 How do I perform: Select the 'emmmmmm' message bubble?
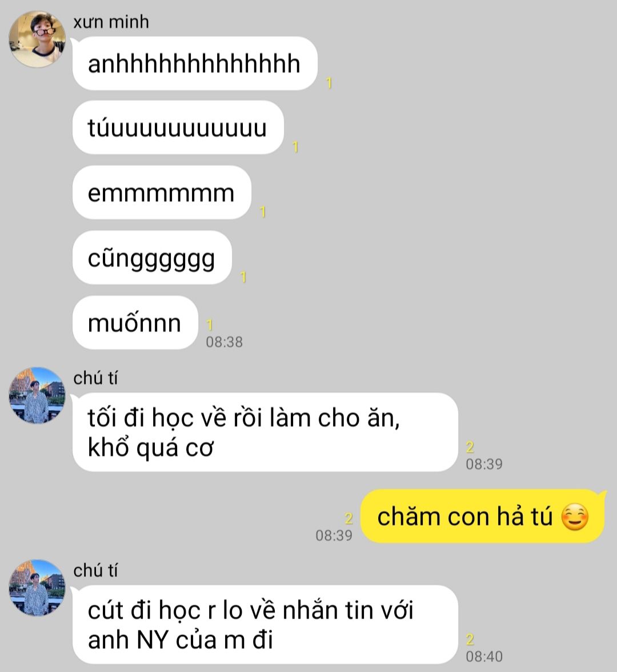click(x=162, y=192)
